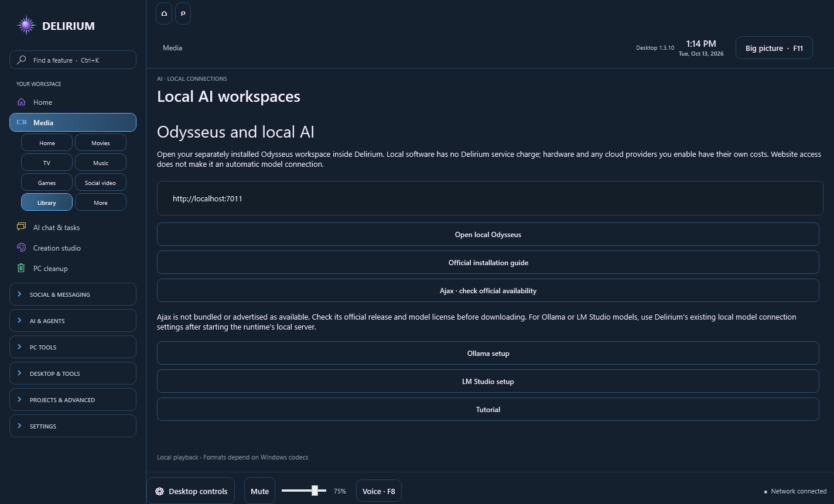
Task: Open the Games media tab
Action: click(47, 183)
